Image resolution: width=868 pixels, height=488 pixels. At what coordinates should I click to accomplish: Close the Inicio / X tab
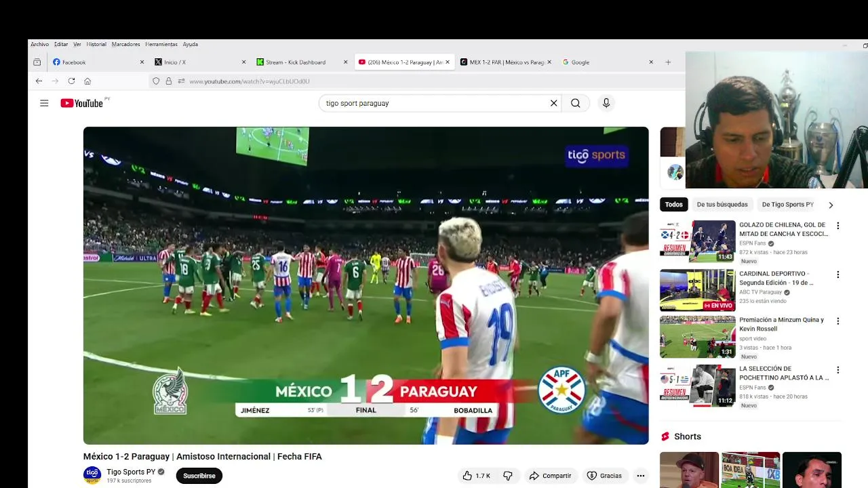tap(243, 62)
